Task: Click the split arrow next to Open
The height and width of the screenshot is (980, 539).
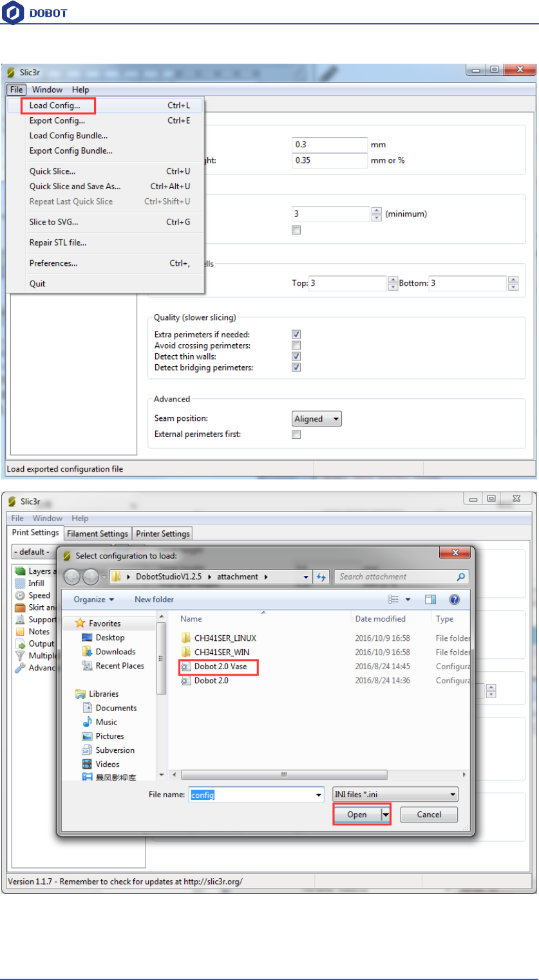Action: pyautogui.click(x=386, y=815)
